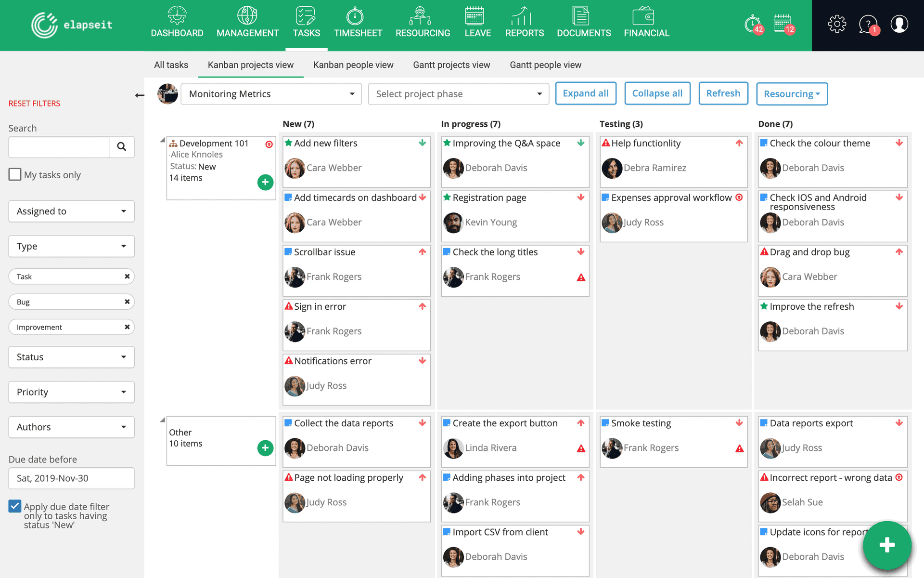Click the Due date input field
The width and height of the screenshot is (924, 578).
point(71,477)
